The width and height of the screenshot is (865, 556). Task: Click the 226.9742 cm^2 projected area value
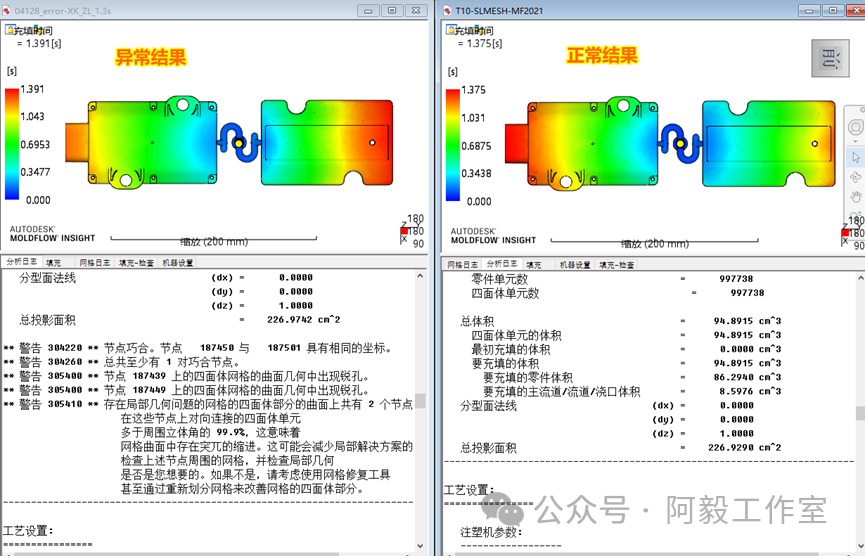pos(303,319)
